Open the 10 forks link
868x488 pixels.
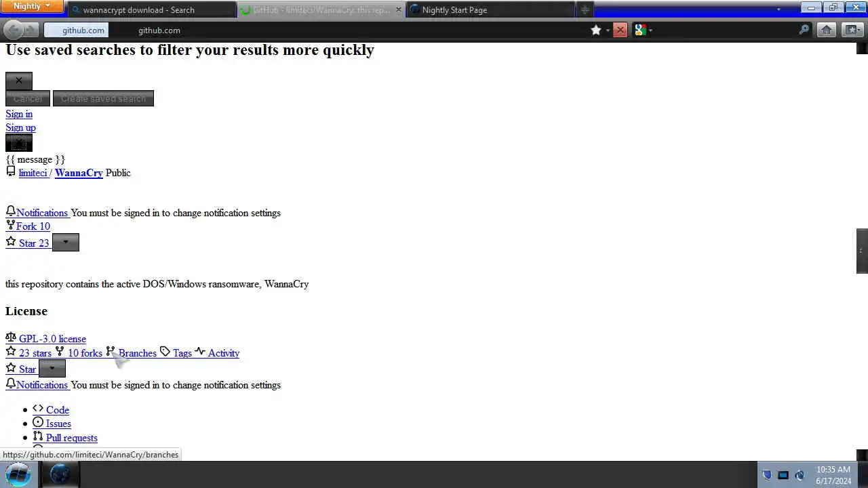tap(85, 353)
